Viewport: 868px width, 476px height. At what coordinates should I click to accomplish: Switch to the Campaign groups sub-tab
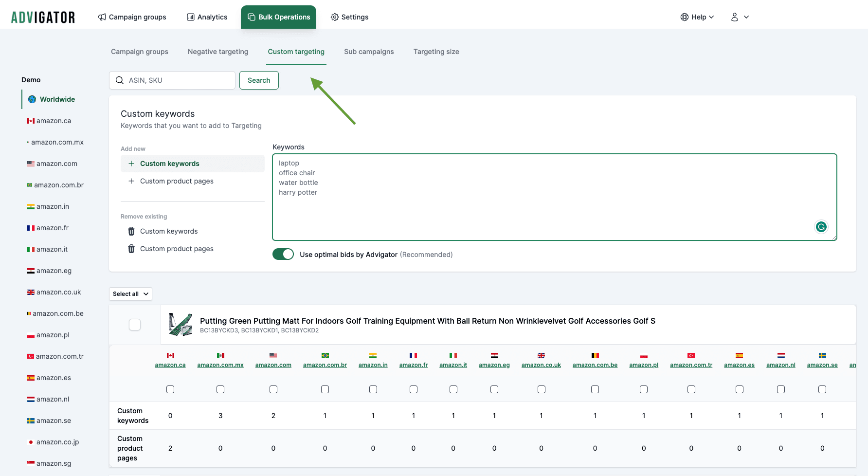[x=140, y=52]
